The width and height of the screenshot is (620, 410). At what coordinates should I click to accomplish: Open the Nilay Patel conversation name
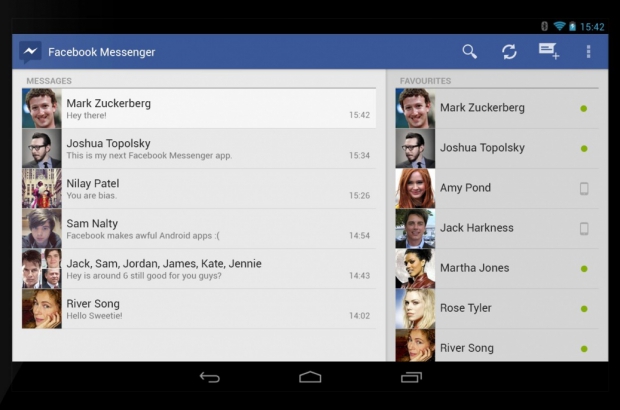click(93, 183)
